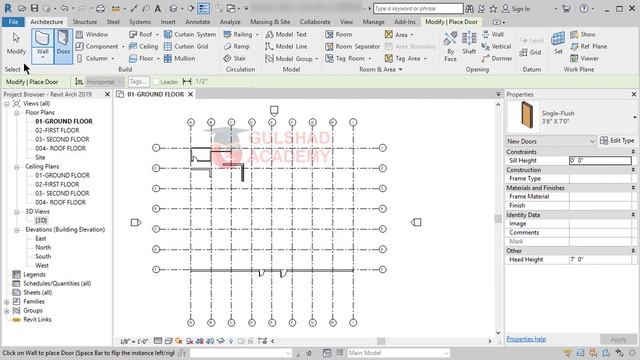Screen dimensions: 640x360
Task: Click the Edit Type button
Action: [618, 141]
